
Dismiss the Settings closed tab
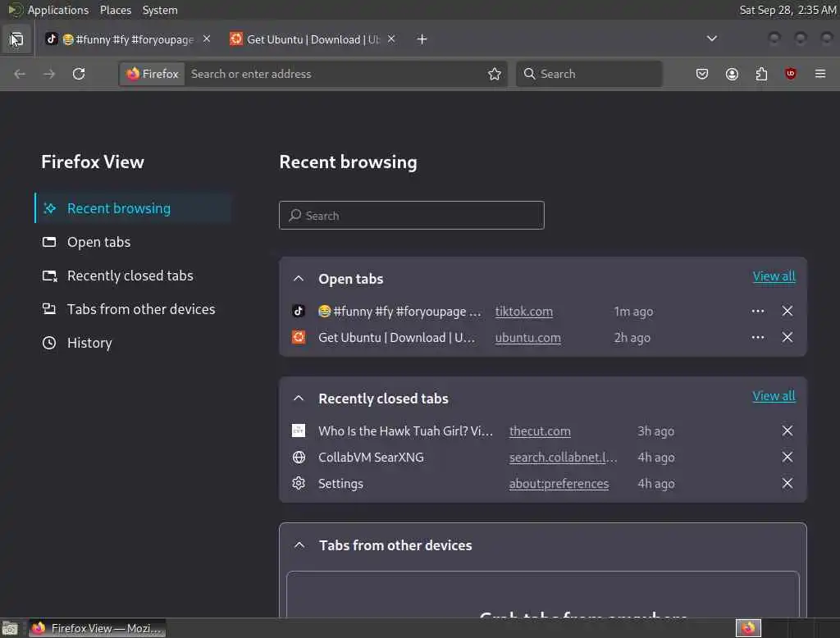point(787,483)
